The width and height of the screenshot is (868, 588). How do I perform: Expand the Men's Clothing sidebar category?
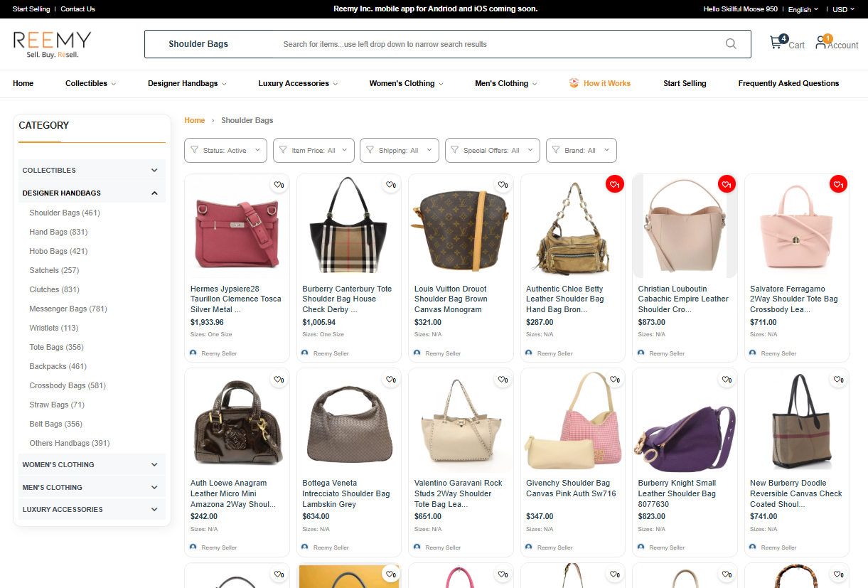click(x=92, y=487)
